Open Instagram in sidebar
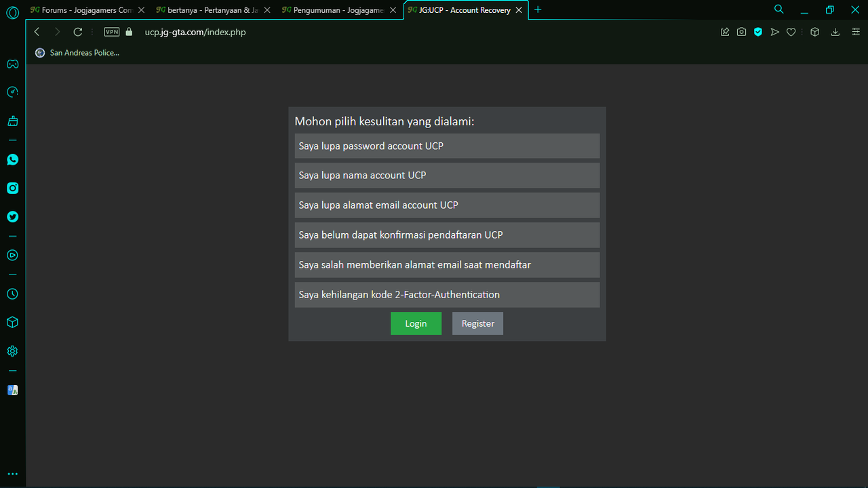The image size is (868, 488). coord(12,188)
